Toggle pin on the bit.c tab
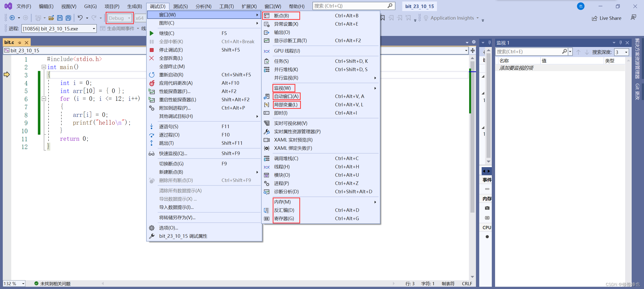The height and width of the screenshot is (289, 644). (x=20, y=42)
